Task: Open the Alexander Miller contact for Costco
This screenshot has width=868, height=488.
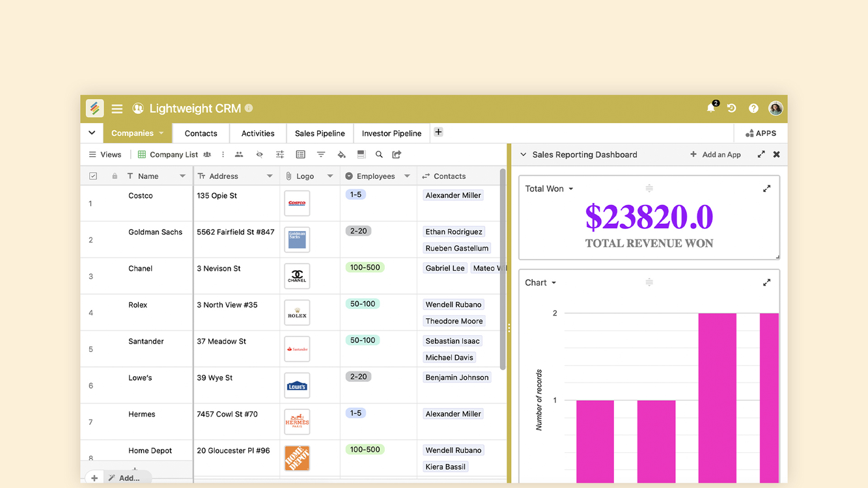Action: (453, 195)
